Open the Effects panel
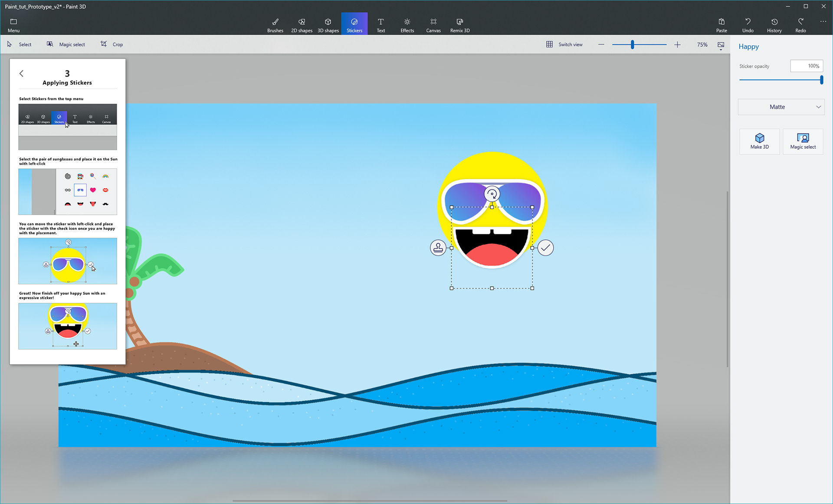The height and width of the screenshot is (504, 833). point(407,25)
